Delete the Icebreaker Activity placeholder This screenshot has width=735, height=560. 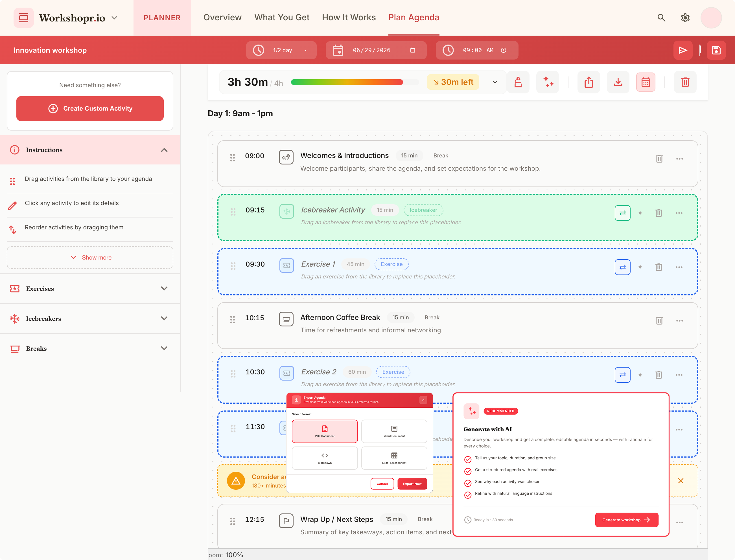(x=659, y=213)
